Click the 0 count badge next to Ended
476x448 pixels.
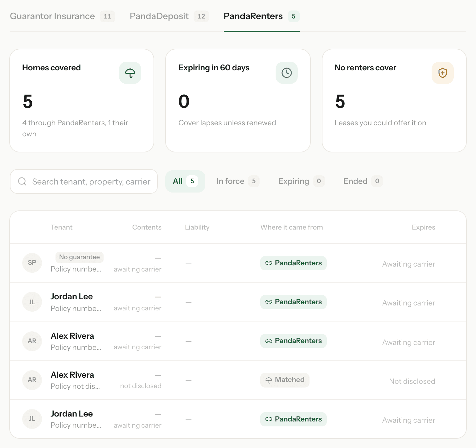pos(377,181)
